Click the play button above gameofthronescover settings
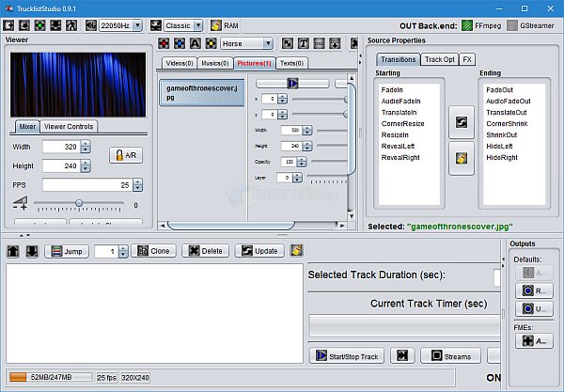This screenshot has height=392, width=564. [292, 83]
